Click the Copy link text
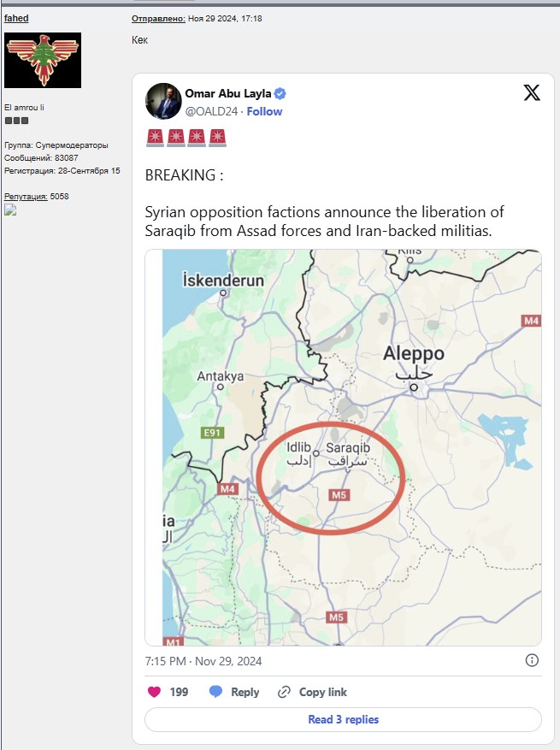The image size is (560, 750). pyautogui.click(x=323, y=692)
